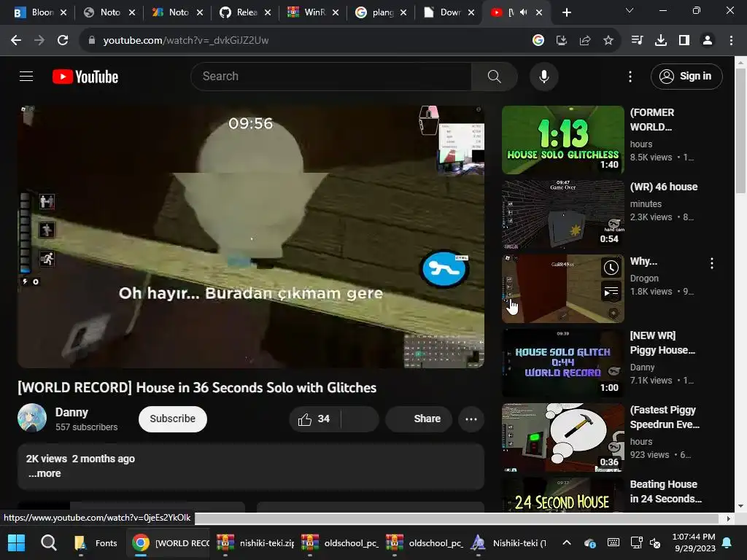Open more actions ellipsis under video
Viewport: 747px width, 560px height.
pyautogui.click(x=471, y=419)
